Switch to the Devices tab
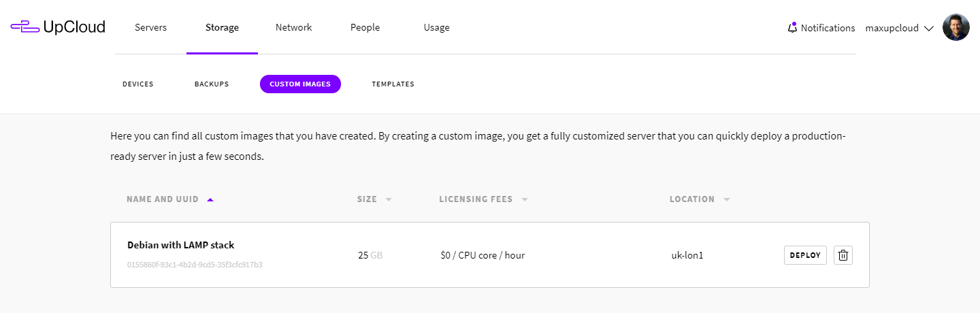The width and height of the screenshot is (980, 313). point(138,84)
